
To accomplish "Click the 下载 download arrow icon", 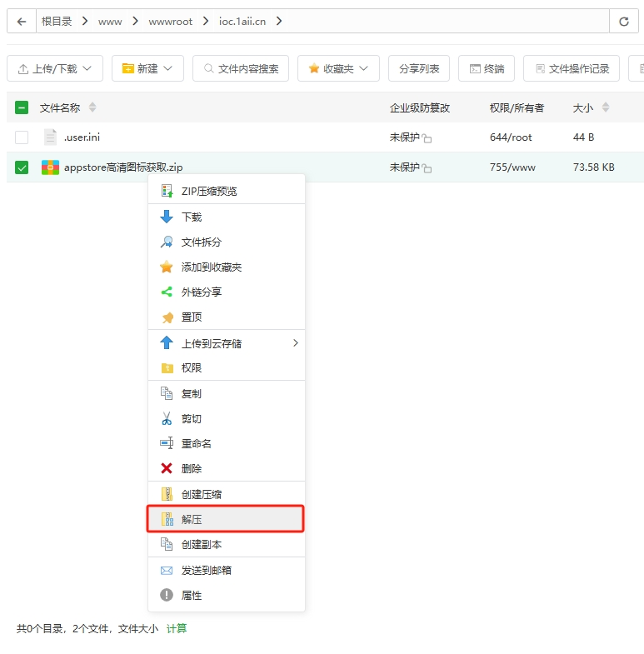I will [167, 217].
